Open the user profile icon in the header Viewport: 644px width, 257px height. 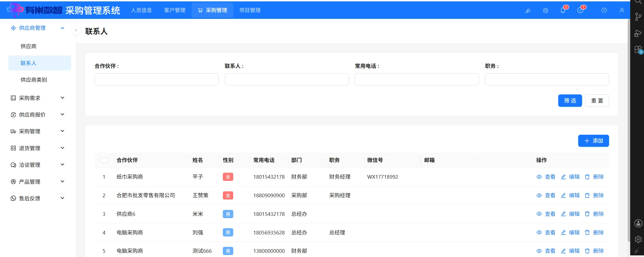pyautogui.click(x=622, y=10)
